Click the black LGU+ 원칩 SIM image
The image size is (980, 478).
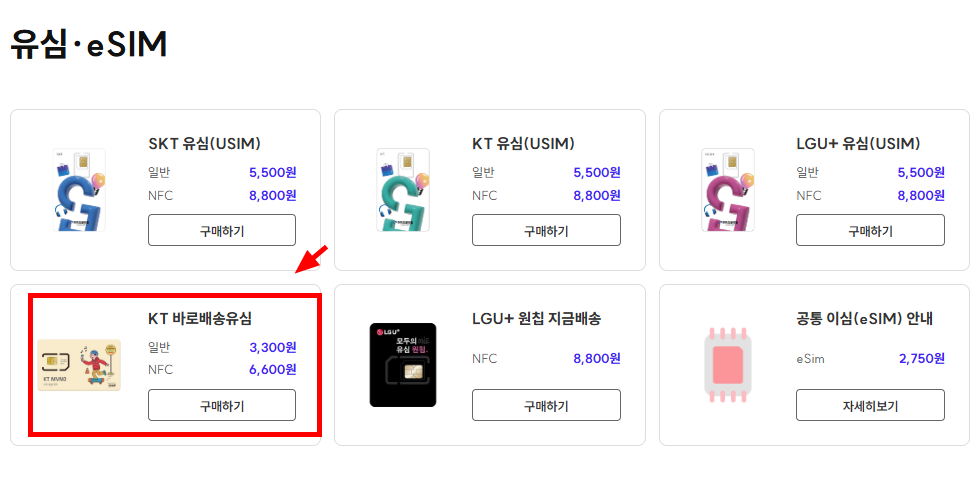[403, 365]
